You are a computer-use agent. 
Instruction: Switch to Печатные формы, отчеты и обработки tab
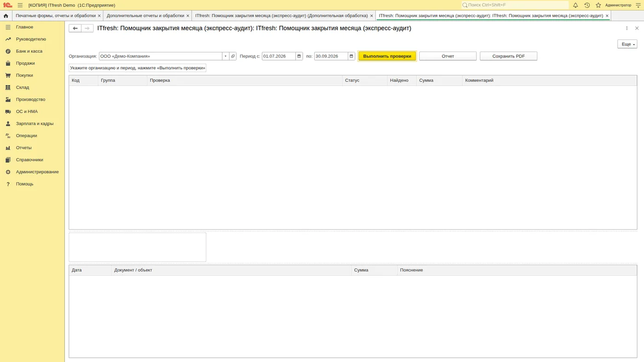click(x=56, y=16)
